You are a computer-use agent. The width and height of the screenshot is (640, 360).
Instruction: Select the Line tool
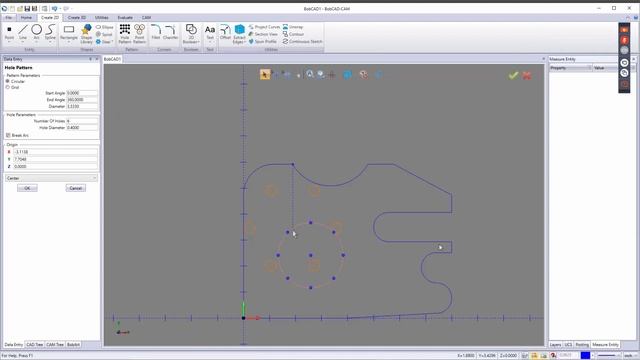23,32
